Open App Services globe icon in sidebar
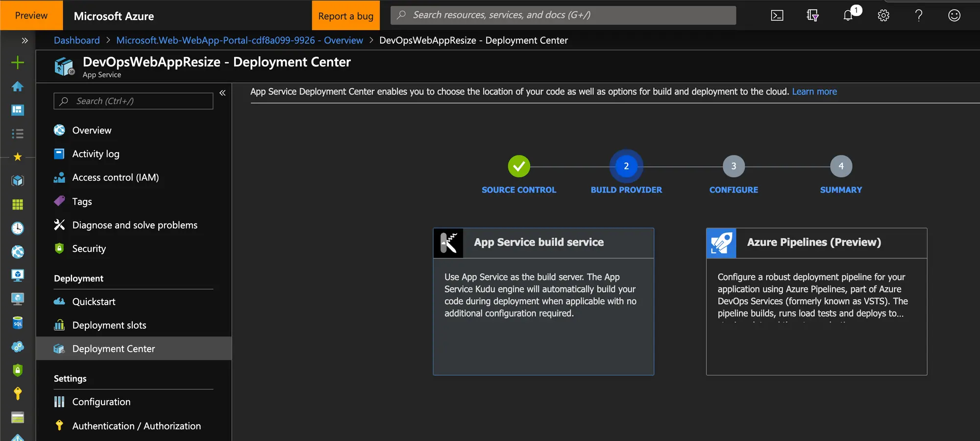Viewport: 980px width, 441px height. click(x=18, y=252)
